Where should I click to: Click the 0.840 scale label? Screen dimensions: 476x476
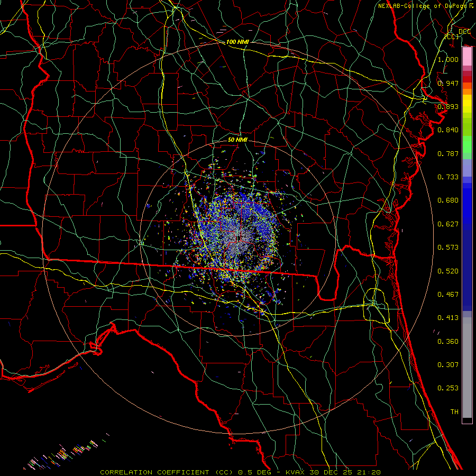point(448,130)
